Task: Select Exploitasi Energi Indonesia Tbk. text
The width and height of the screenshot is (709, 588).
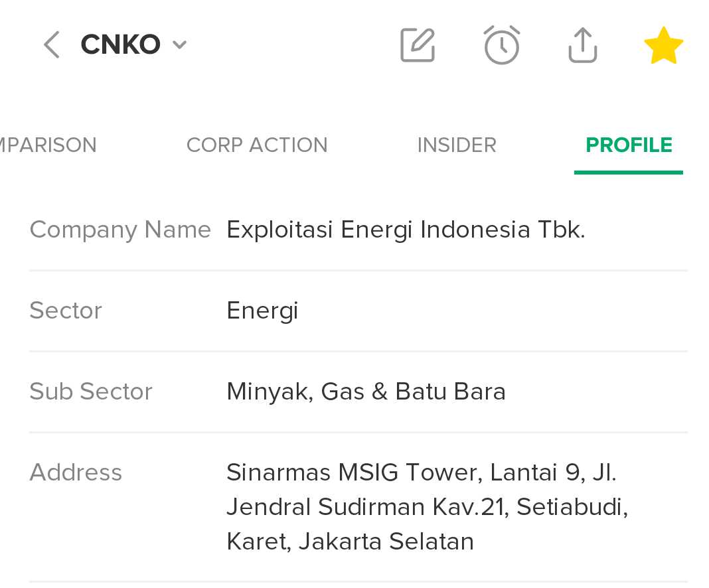Action: (406, 230)
